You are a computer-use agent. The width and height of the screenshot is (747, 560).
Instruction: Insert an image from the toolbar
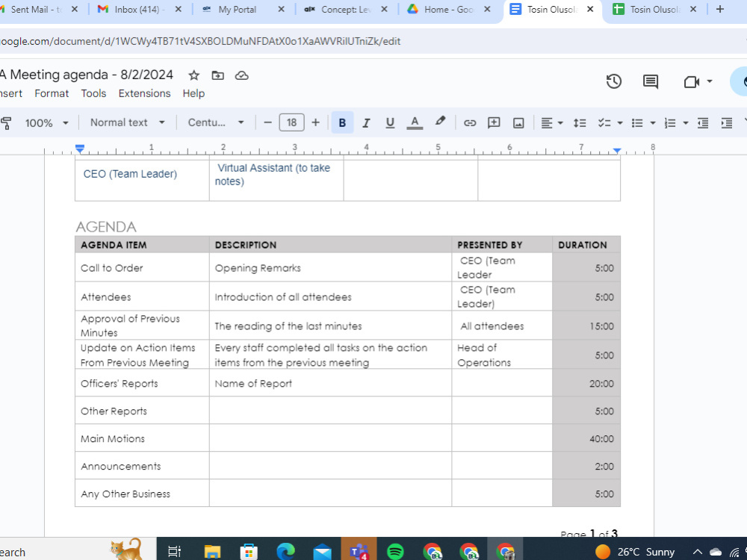pyautogui.click(x=518, y=123)
